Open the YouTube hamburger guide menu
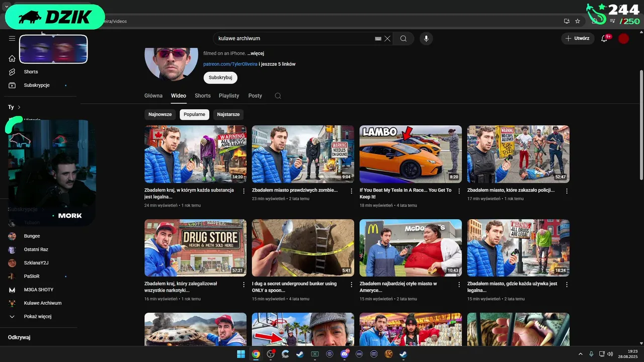 [12, 38]
